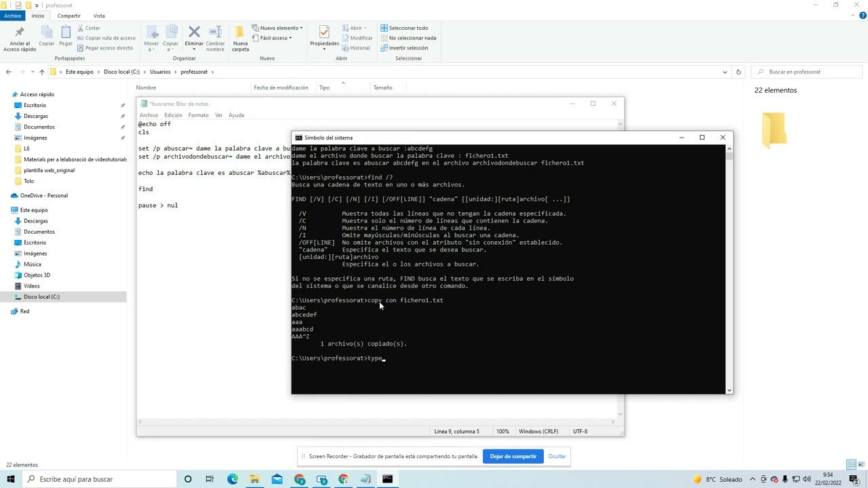Open Copiar a dropdown
This screenshot has width=868, height=488.
[x=170, y=38]
